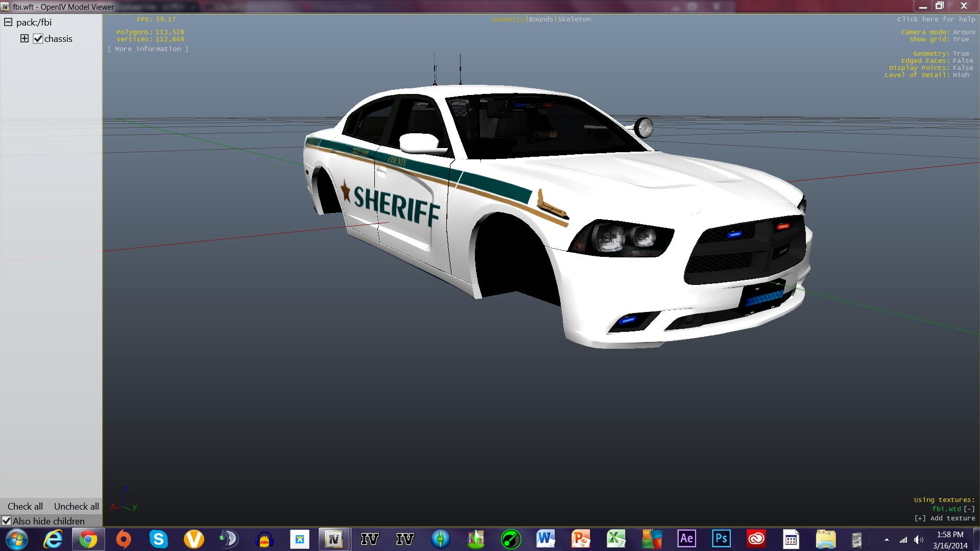Open Microsoft Word from the taskbar

pos(545,539)
